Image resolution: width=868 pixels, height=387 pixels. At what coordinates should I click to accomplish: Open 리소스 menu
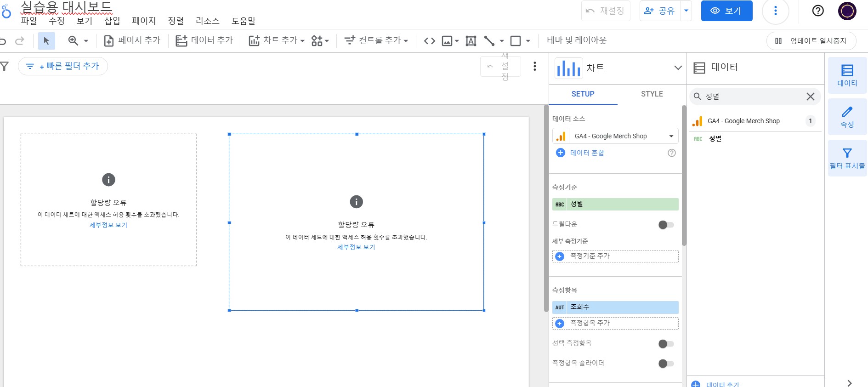coord(207,21)
